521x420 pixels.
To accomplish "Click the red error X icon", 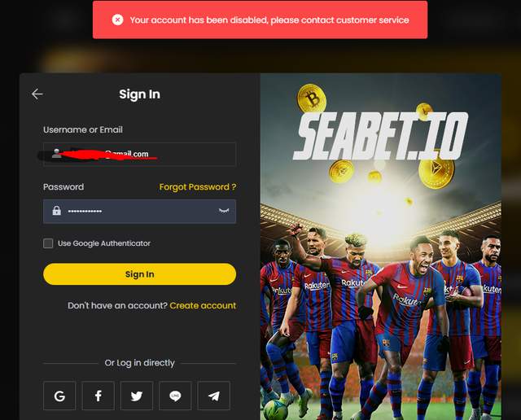I will (117, 20).
